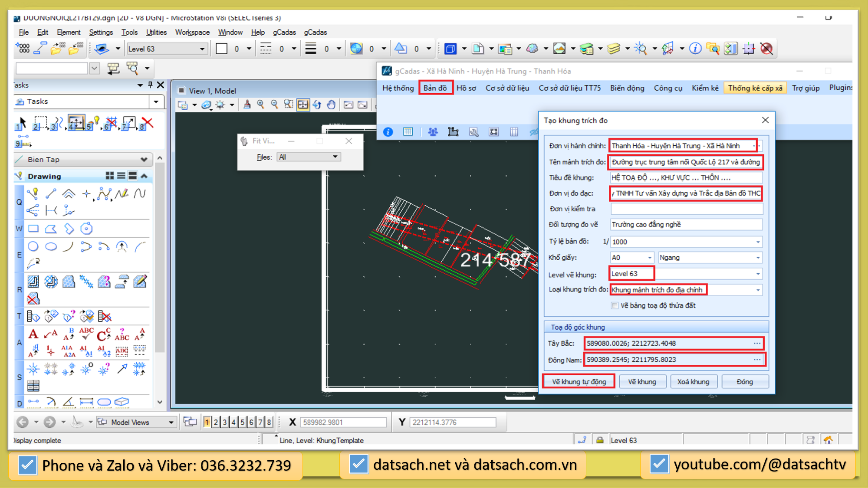Image resolution: width=868 pixels, height=488 pixels.
Task: Click the lock icon in status bar
Action: pyautogui.click(x=600, y=440)
